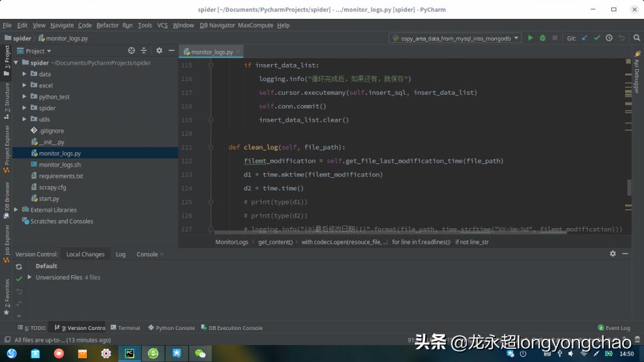Hide the Version Control panel with minus icon
This screenshot has width=644, height=362.
(x=625, y=254)
